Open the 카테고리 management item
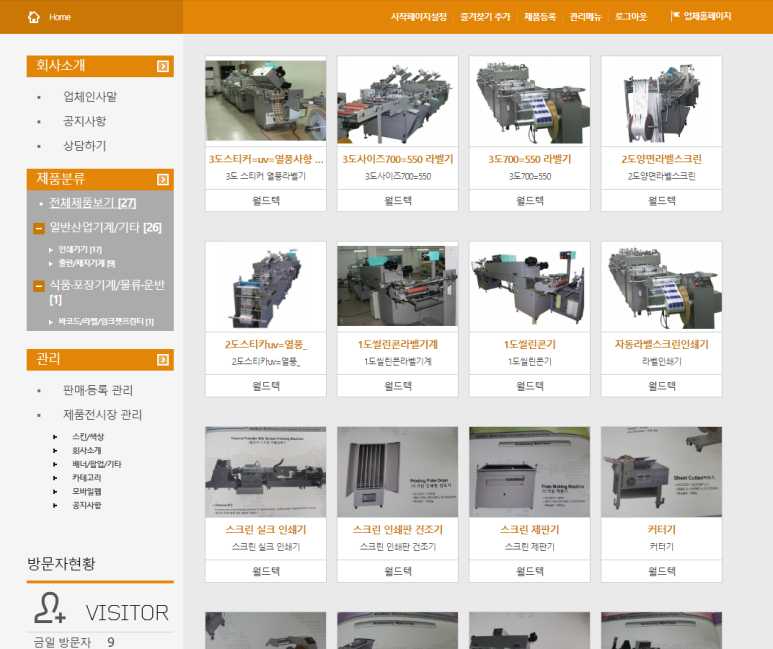 [86, 478]
